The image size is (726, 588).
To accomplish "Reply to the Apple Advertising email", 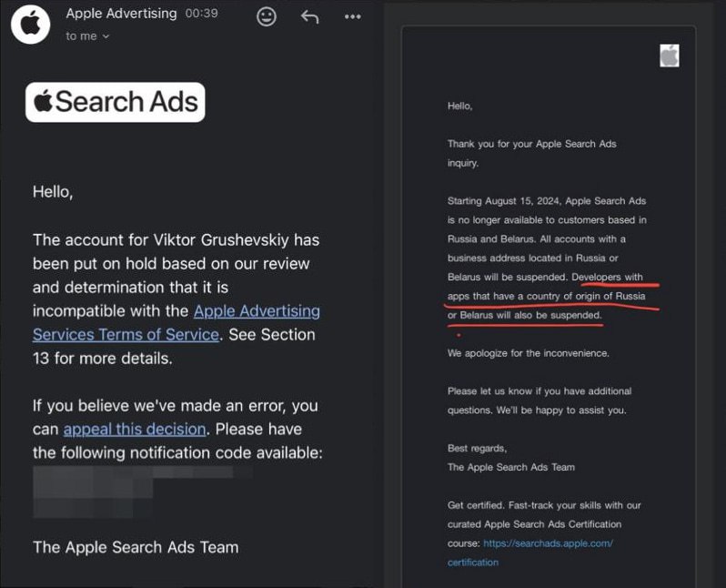I will pos(309,17).
